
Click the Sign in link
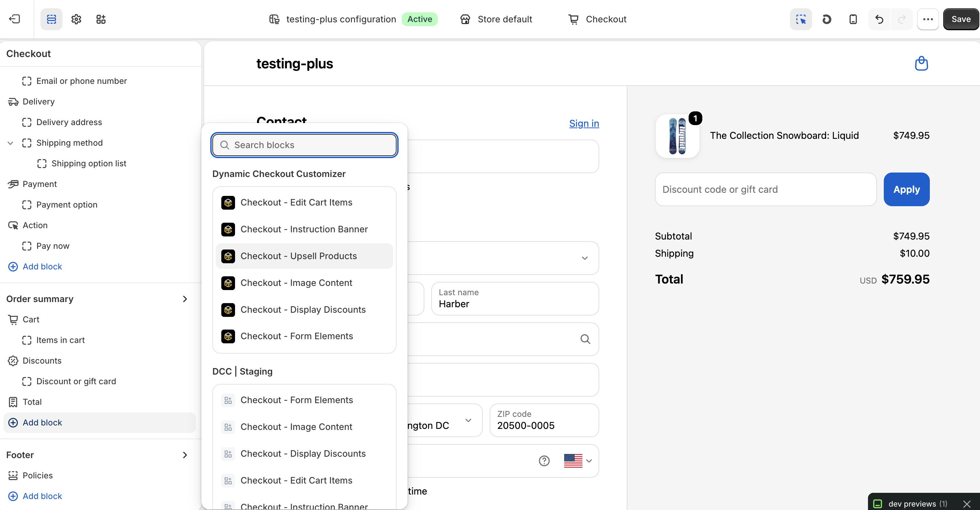tap(584, 123)
